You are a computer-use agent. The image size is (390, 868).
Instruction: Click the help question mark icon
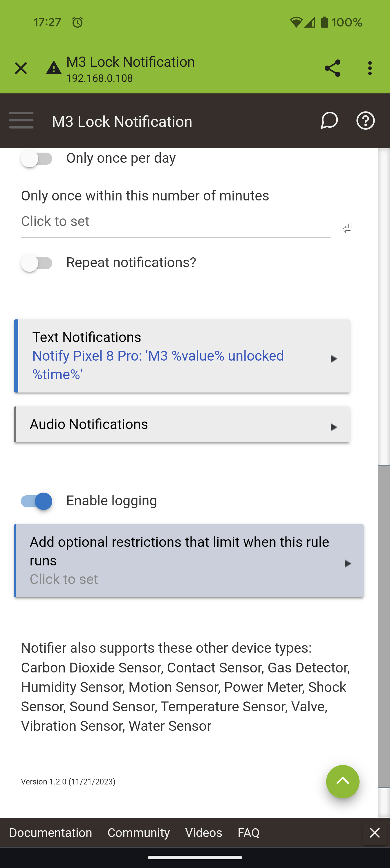[x=365, y=121]
